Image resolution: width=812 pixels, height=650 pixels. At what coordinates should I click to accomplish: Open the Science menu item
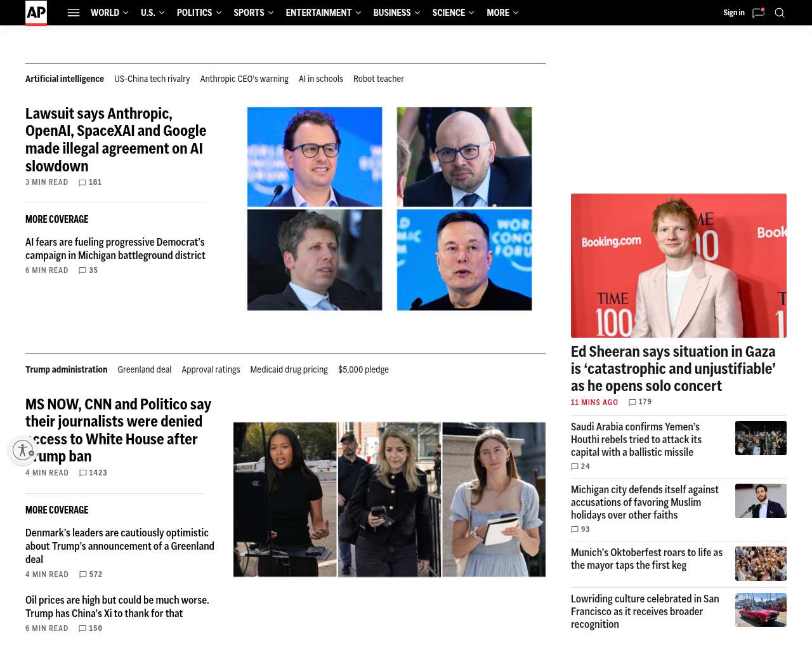tap(449, 13)
